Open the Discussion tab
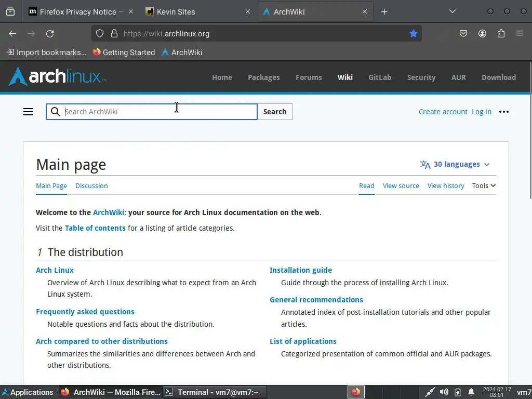The width and height of the screenshot is (532, 399). point(91,185)
